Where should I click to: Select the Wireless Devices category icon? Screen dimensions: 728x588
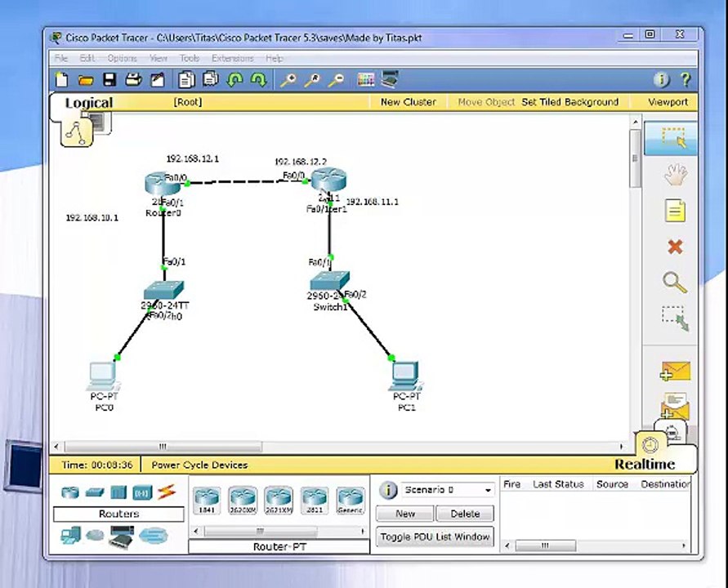142,492
